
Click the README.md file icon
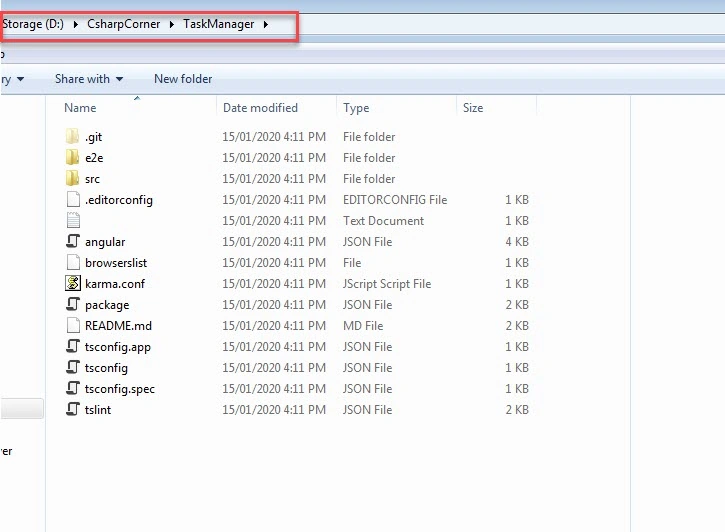tap(73, 325)
